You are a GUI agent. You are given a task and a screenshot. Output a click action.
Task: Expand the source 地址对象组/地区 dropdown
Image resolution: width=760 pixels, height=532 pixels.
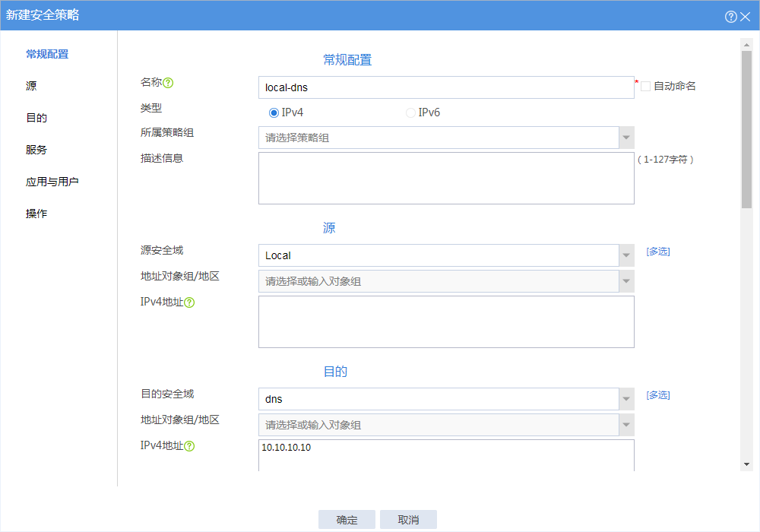pos(626,281)
